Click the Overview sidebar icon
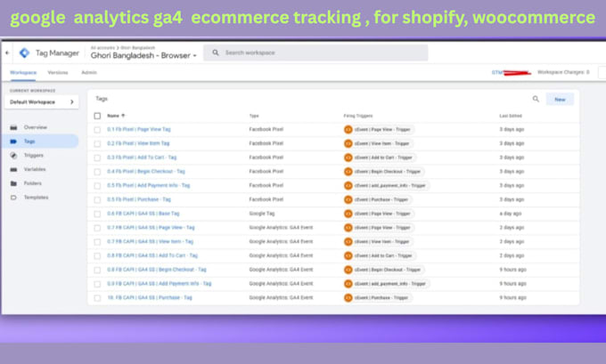Viewport: 606px width, 364px height. pyautogui.click(x=13, y=127)
